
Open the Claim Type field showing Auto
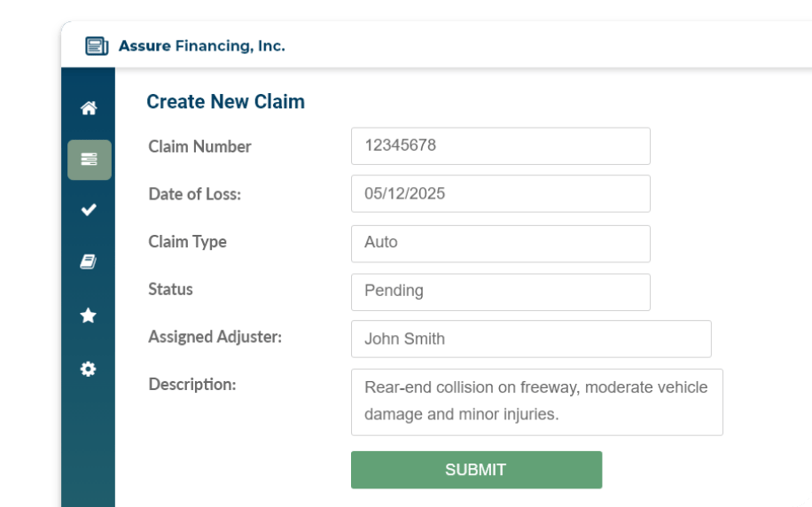501,244
